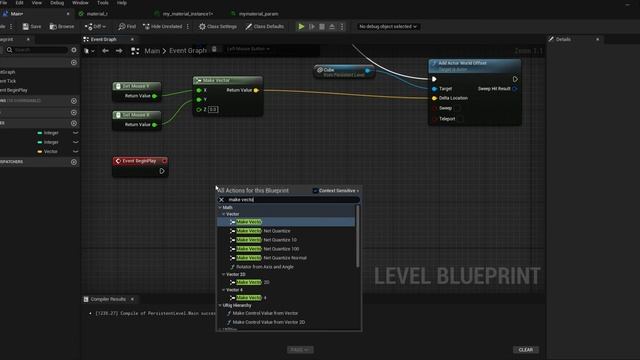Click the Make Vector node Z value field
The width and height of the screenshot is (640, 360).
pos(213,109)
